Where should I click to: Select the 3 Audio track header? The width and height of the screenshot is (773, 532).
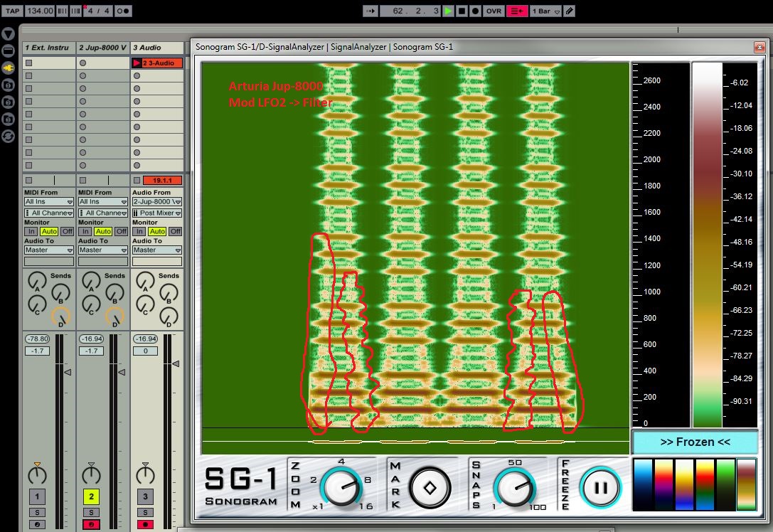[157, 48]
